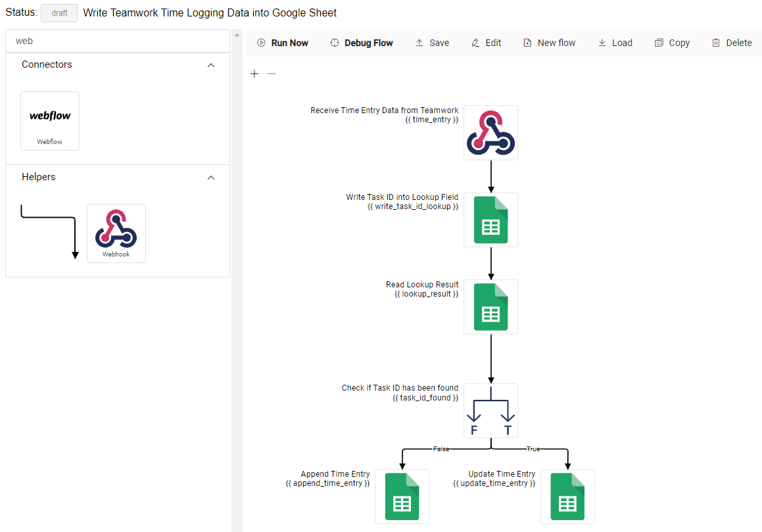This screenshot has height=532, width=762.
Task: Click the 'False' branch label
Action: (441, 449)
